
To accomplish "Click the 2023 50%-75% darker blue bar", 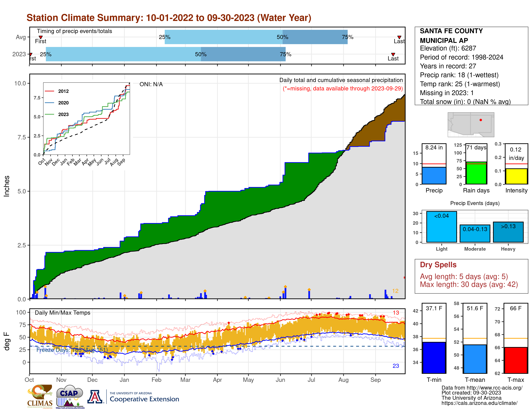I will coord(243,54).
